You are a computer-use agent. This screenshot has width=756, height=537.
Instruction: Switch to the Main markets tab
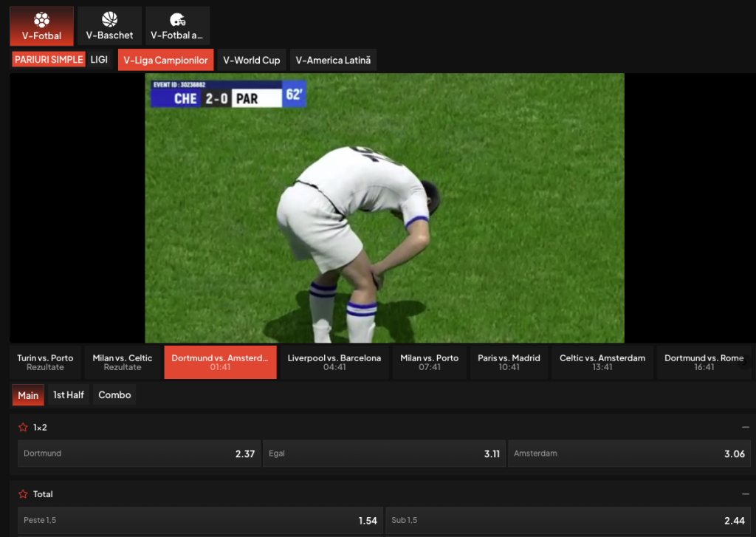pos(28,395)
